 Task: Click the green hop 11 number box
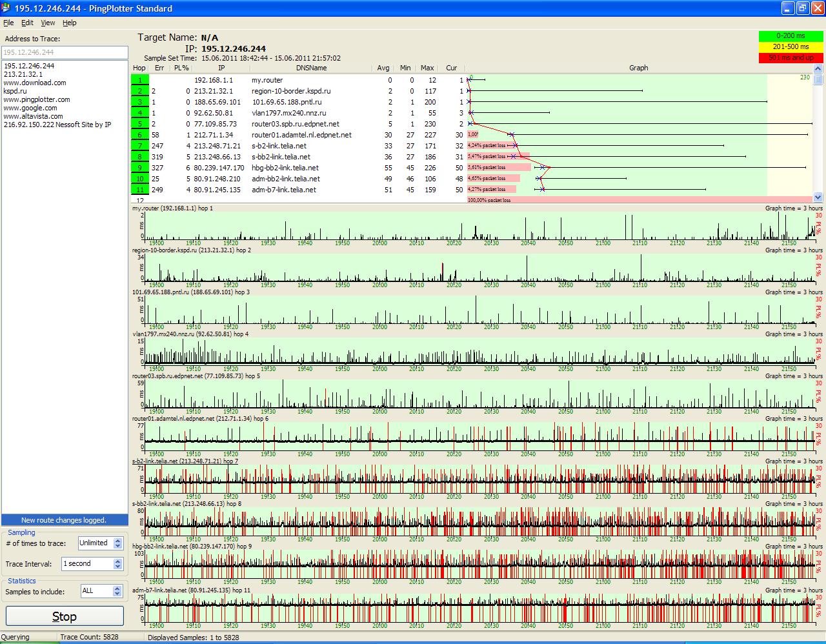(x=139, y=190)
